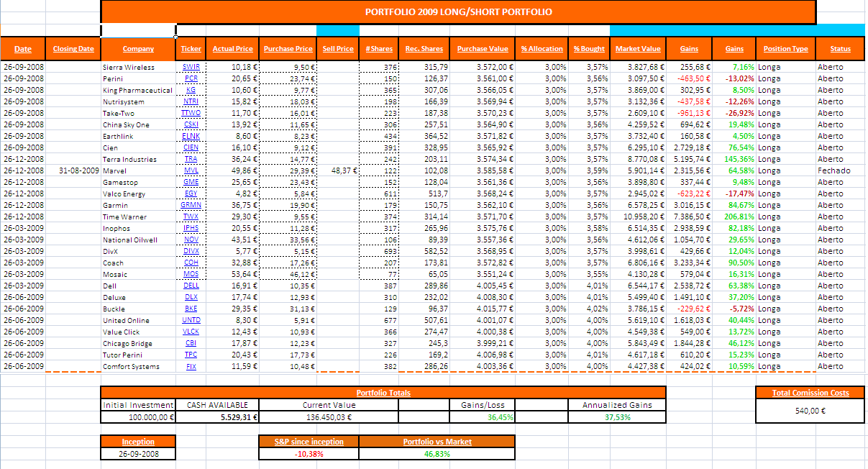Select the Comfort Systems company cell

tap(139, 366)
